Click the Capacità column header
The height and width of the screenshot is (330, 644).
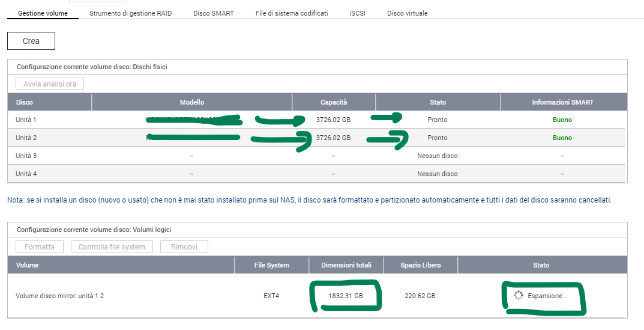coord(334,102)
